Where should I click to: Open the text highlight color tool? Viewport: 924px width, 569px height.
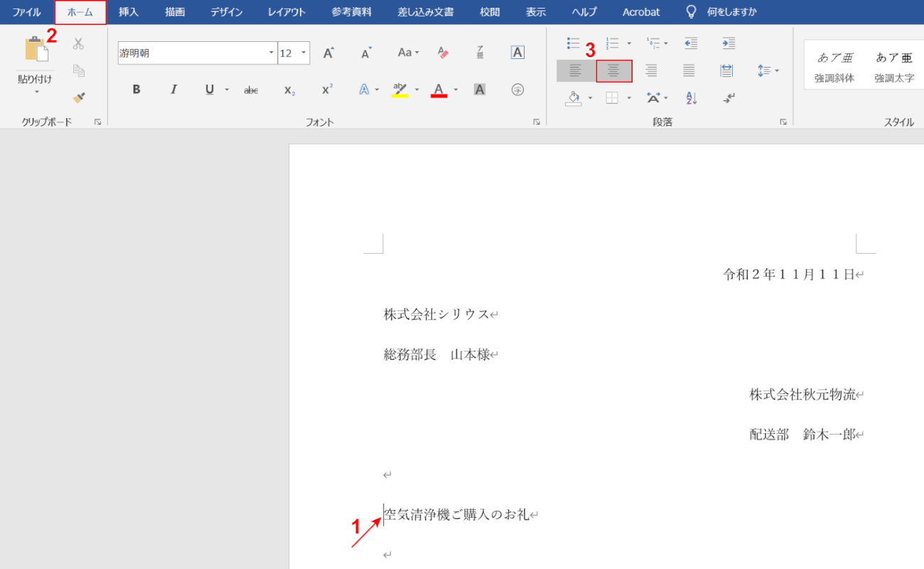tap(398, 90)
